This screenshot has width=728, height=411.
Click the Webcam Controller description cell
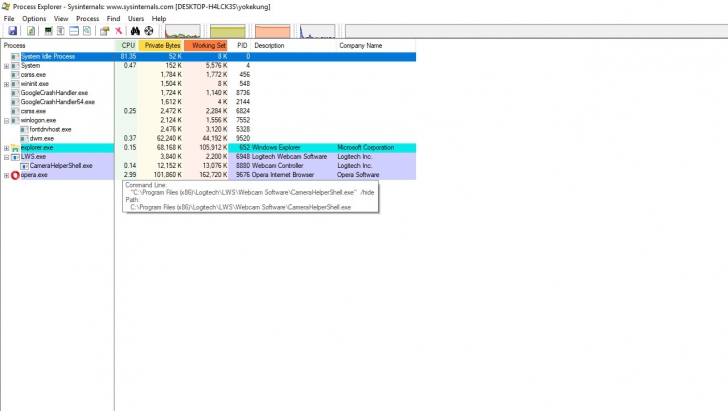[x=277, y=166]
